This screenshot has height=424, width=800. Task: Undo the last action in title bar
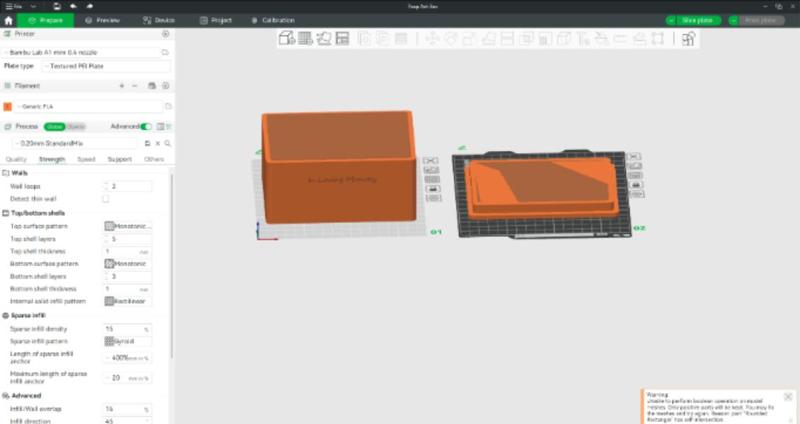point(73,7)
